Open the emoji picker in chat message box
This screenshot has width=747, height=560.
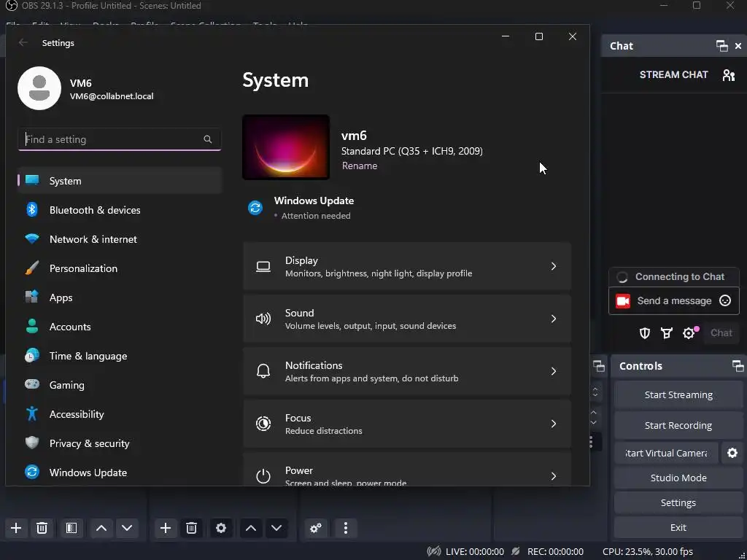(x=725, y=300)
